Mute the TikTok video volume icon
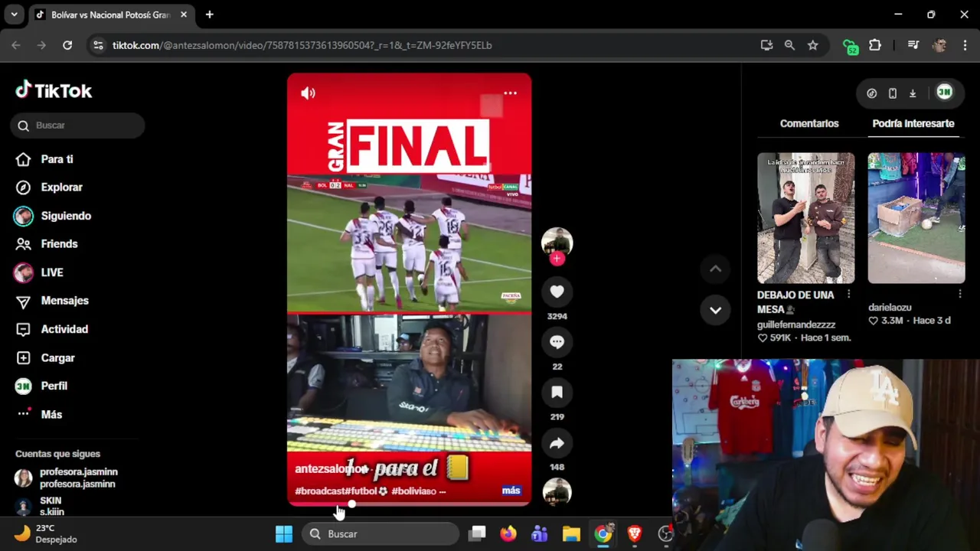The width and height of the screenshot is (980, 551). pyautogui.click(x=308, y=93)
